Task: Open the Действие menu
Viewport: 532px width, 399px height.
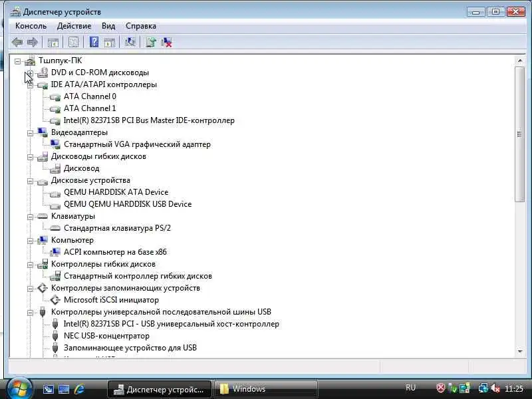Action: (x=74, y=26)
